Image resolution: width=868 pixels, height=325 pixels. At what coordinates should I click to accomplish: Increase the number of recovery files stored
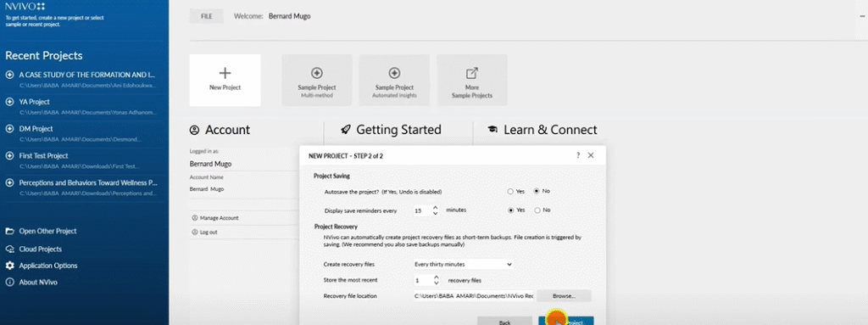click(x=436, y=277)
